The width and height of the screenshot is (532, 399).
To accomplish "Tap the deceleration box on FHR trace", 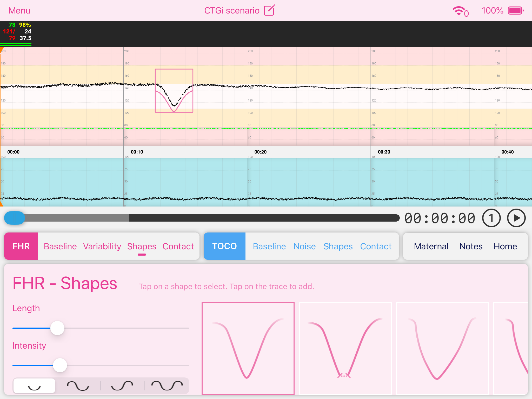I will click(x=174, y=91).
